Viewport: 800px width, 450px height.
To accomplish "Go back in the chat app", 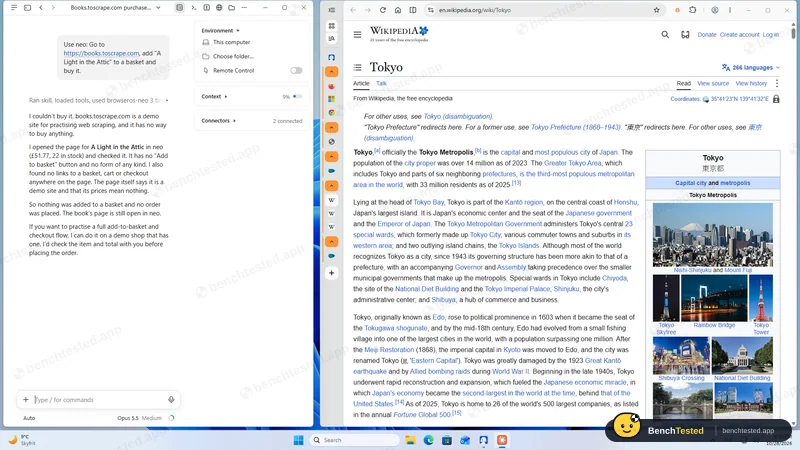I will [41, 8].
